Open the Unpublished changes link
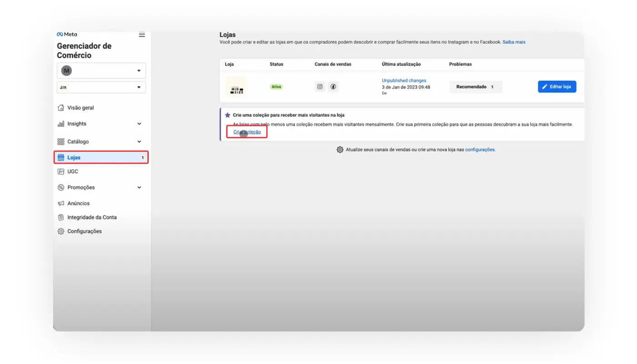Viewport: 637px width, 364px height. [x=404, y=81]
